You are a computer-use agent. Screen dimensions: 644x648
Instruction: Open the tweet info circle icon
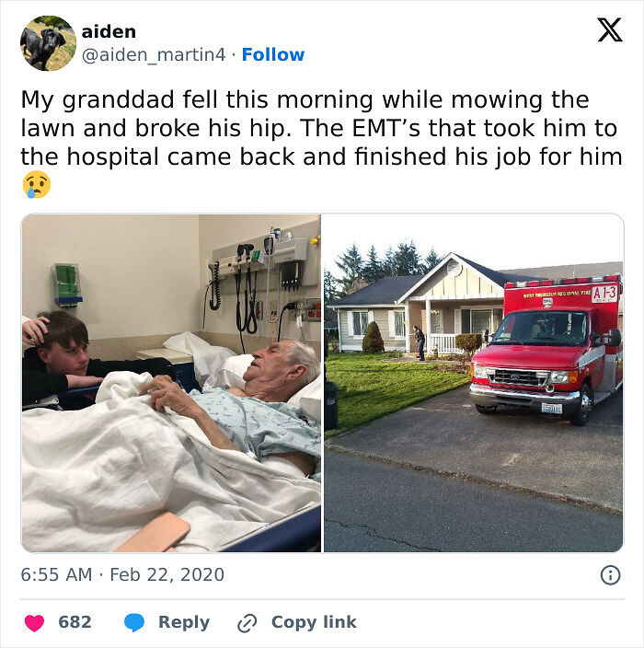610,575
